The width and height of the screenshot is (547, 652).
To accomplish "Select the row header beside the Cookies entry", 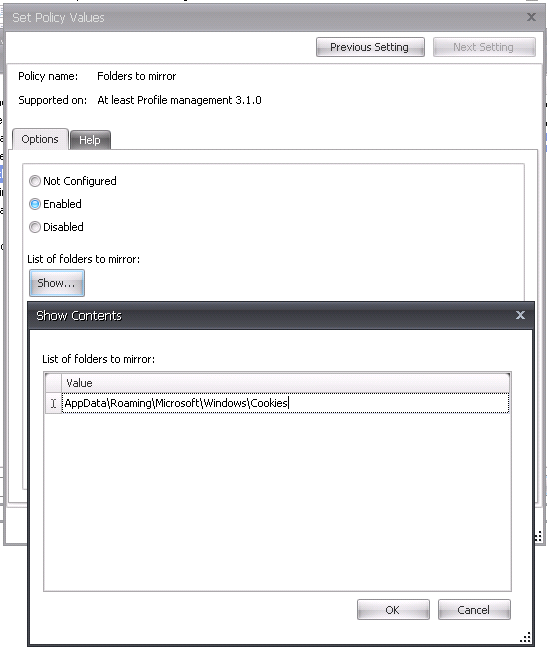I will point(53,403).
